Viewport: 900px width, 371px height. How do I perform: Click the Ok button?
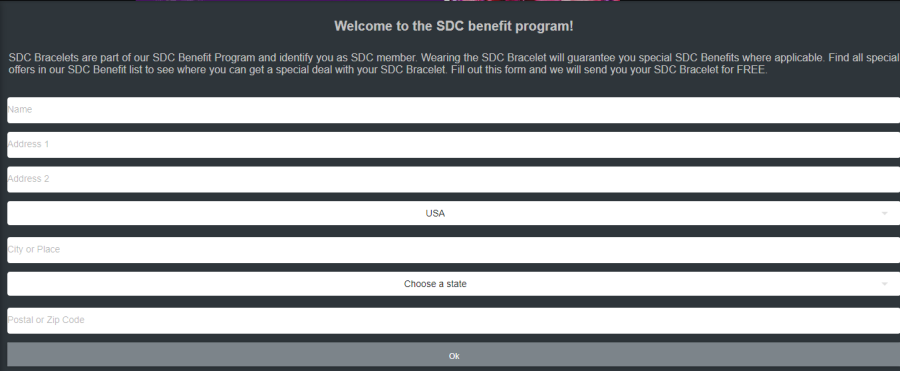(453, 355)
